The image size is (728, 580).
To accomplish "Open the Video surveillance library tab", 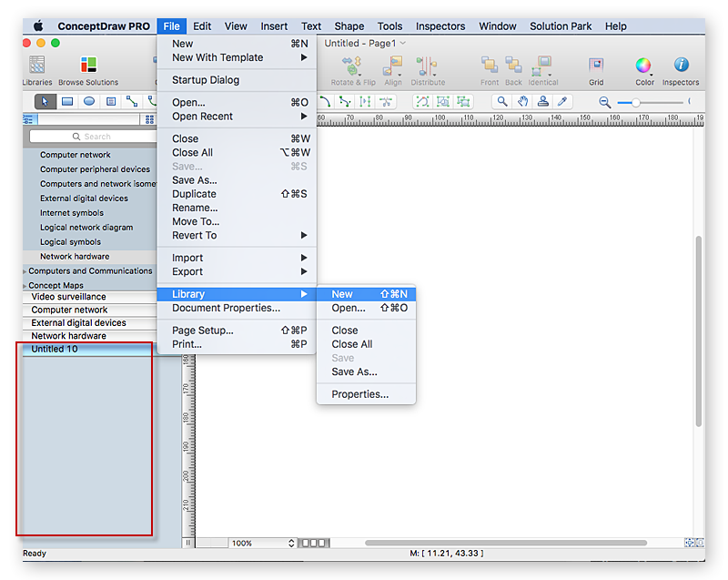I will tap(69, 297).
